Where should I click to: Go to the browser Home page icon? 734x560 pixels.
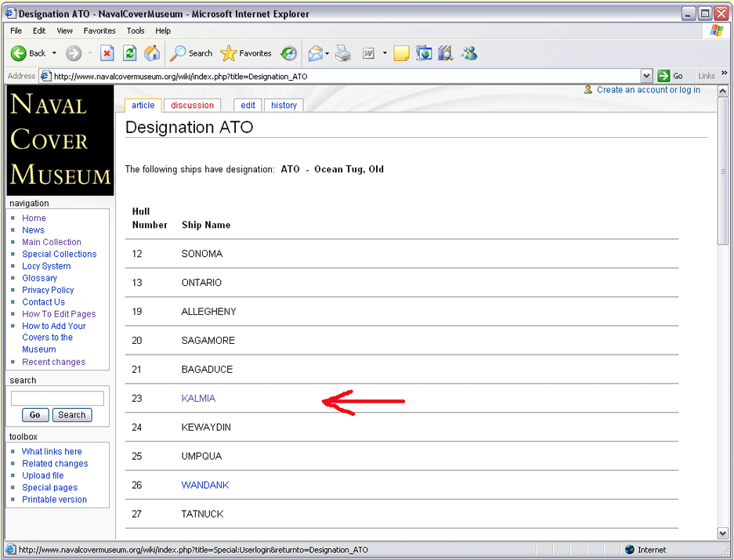(153, 53)
